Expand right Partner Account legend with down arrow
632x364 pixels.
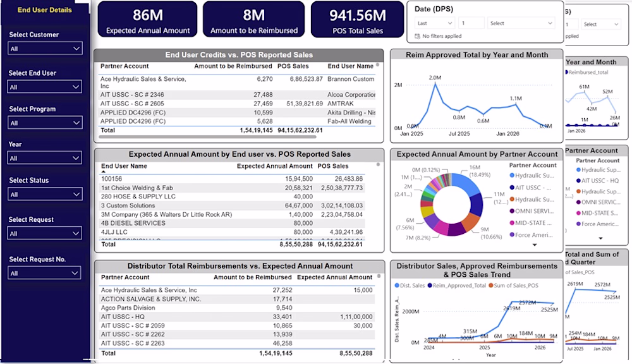click(600, 239)
